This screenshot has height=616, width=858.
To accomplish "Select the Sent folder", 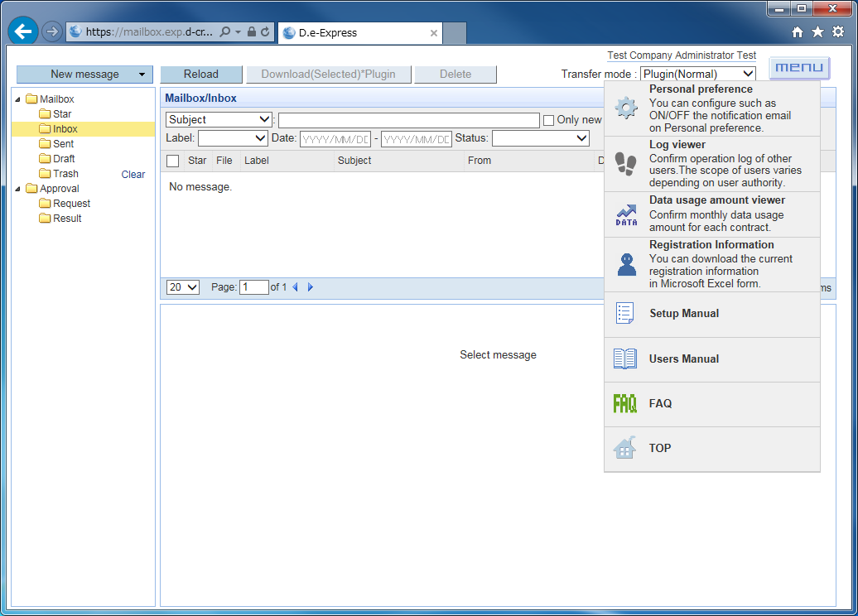I will [63, 144].
